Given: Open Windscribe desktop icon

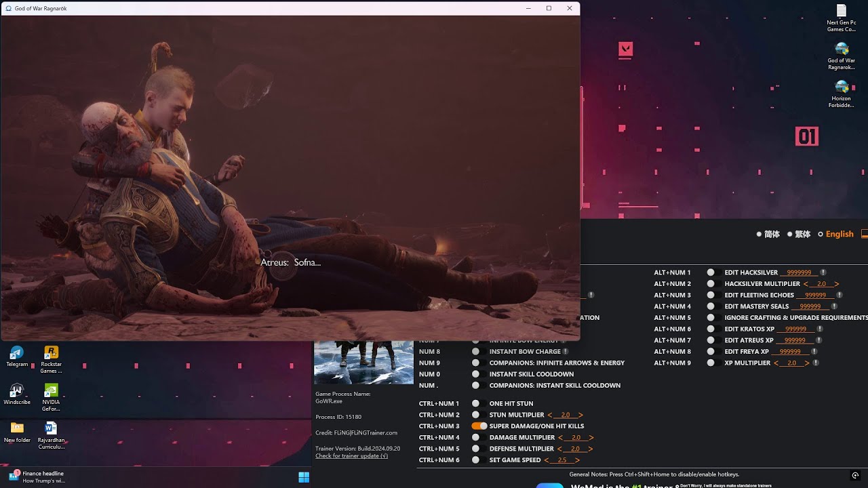Looking at the screenshot, I should 17,394.
